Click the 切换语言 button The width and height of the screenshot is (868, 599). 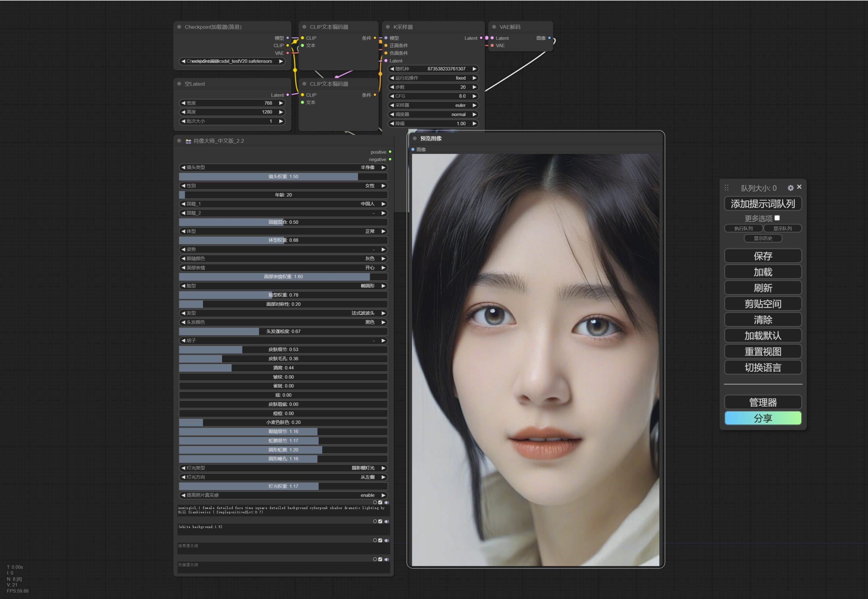pos(763,367)
